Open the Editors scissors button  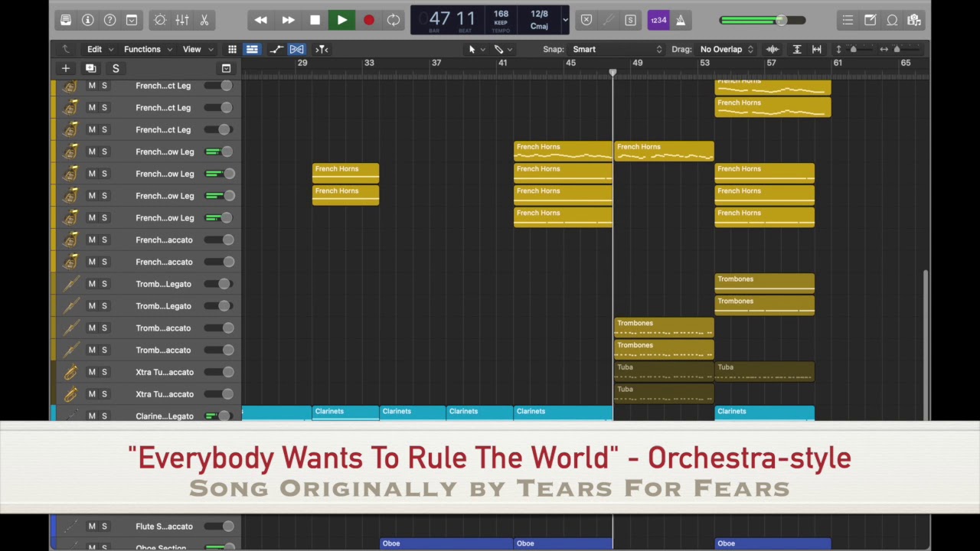(x=204, y=20)
